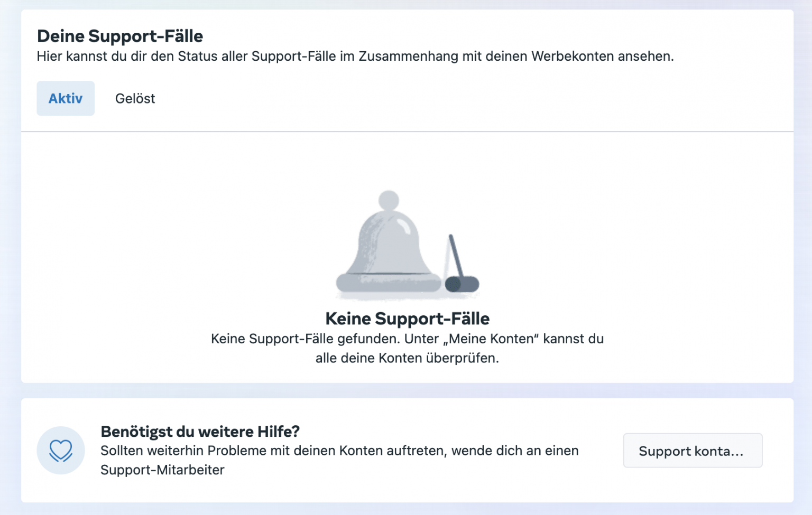Click the bell's flat base
This screenshot has width=812, height=515.
click(389, 283)
